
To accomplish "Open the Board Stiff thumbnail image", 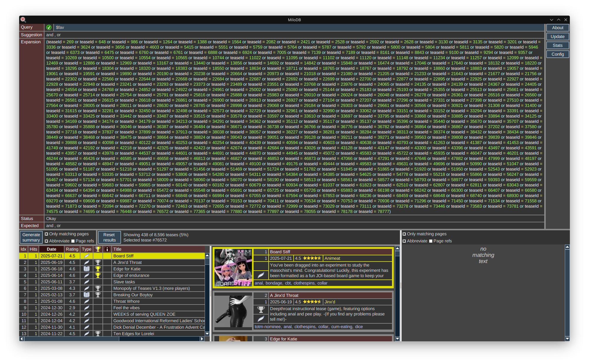I will point(233,267).
